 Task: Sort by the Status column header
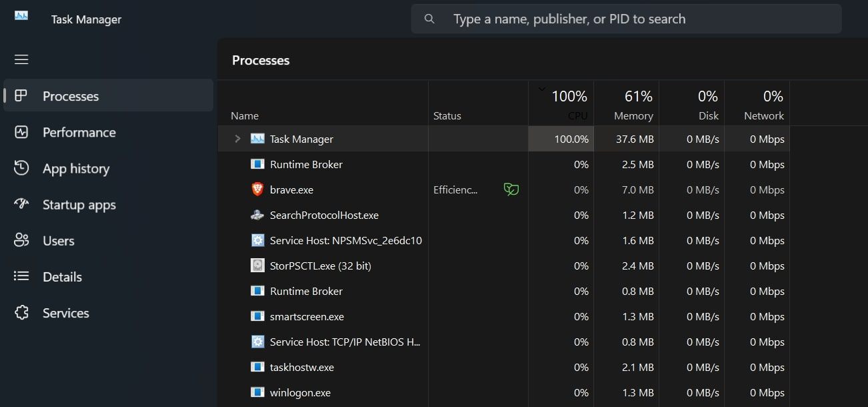(x=479, y=103)
